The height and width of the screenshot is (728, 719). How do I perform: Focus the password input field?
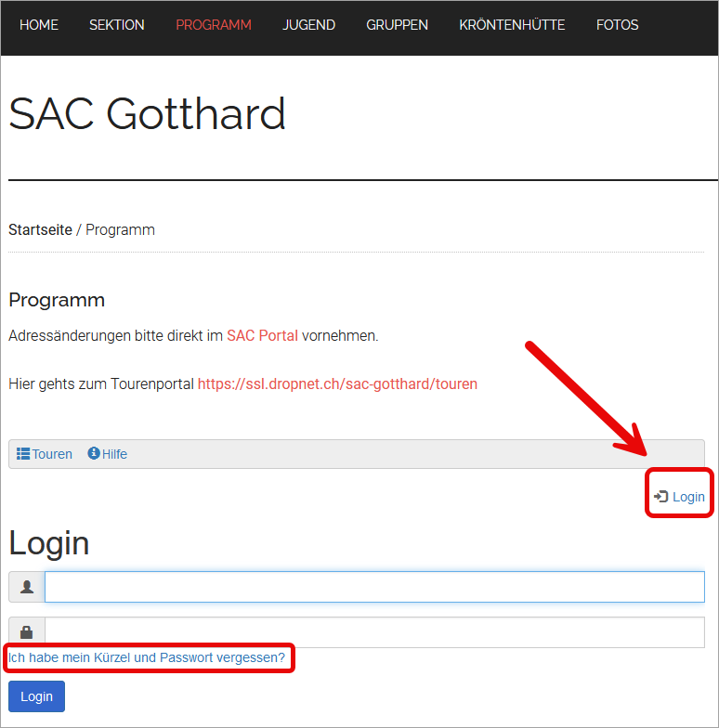pyautogui.click(x=375, y=632)
